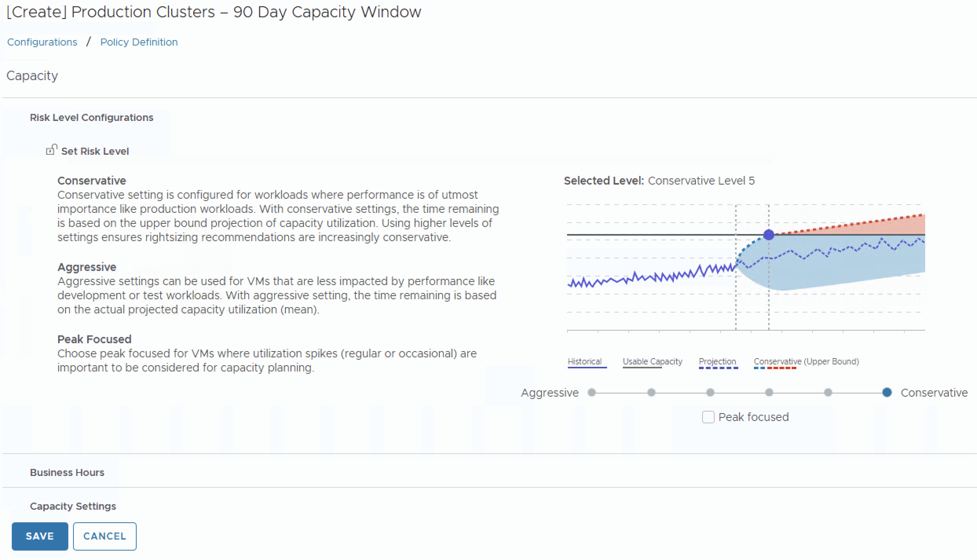Set risk slider to most aggressive stop
Screen dimensions: 977x560
coord(592,392)
